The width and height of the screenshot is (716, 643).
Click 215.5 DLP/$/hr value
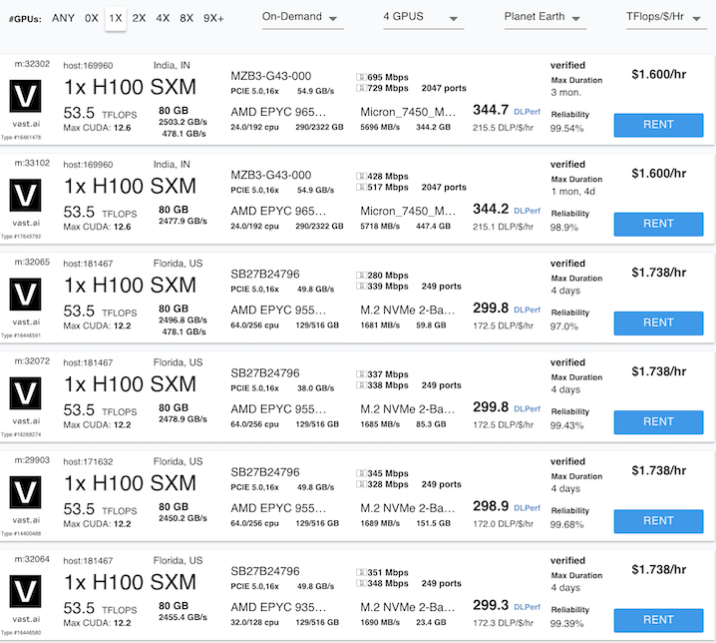[503, 128]
